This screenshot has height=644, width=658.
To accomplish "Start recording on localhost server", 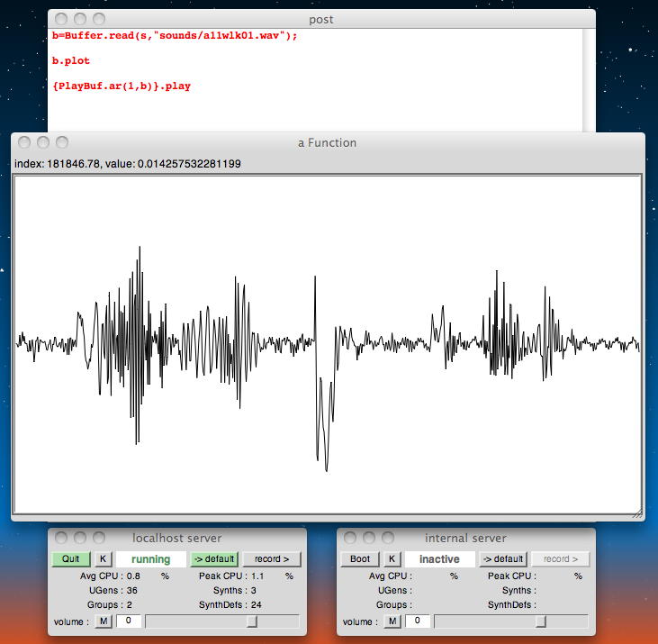I will [x=272, y=558].
